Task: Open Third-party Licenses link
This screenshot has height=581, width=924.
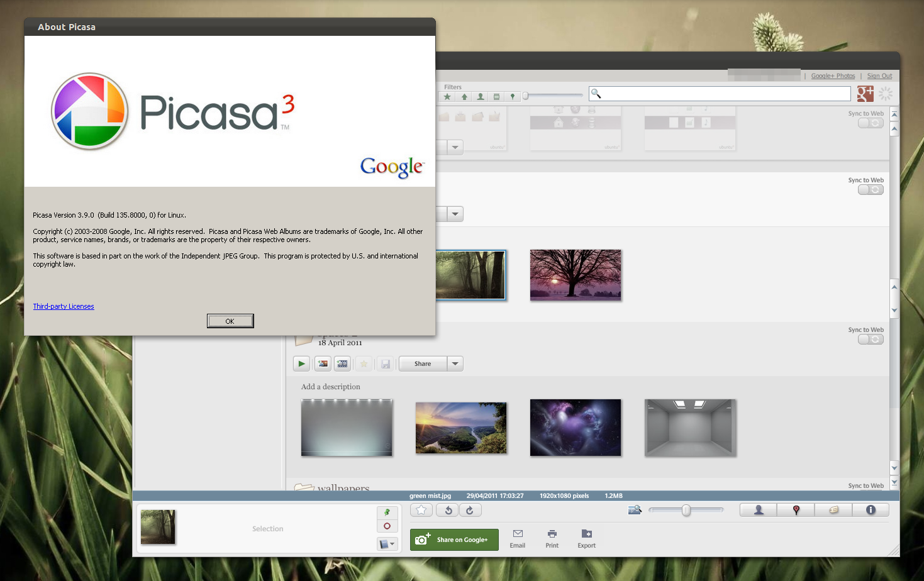Action: tap(64, 306)
